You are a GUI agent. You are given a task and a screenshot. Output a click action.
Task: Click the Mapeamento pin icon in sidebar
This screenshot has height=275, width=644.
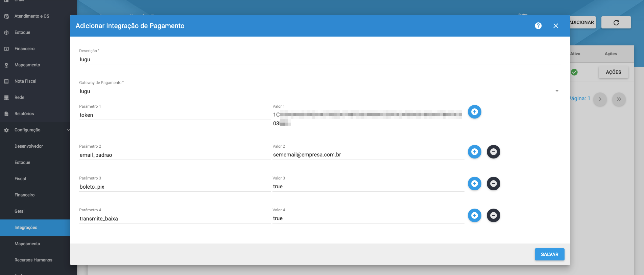click(x=6, y=65)
